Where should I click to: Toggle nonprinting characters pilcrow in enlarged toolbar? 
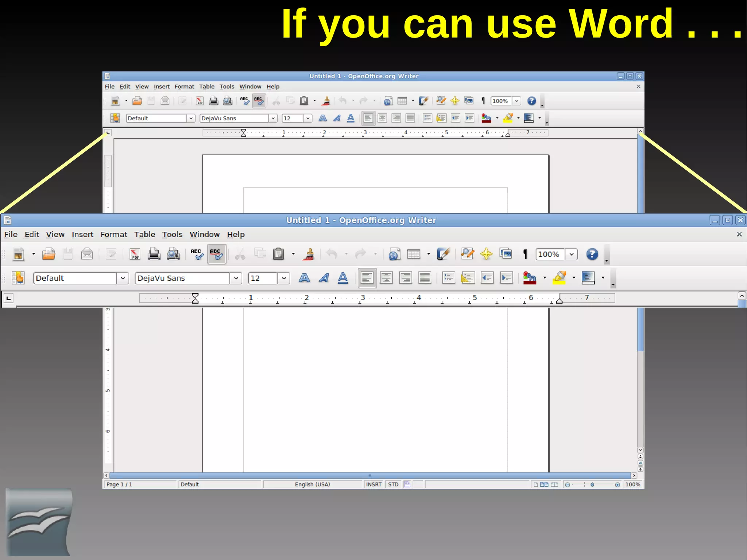[x=525, y=254]
